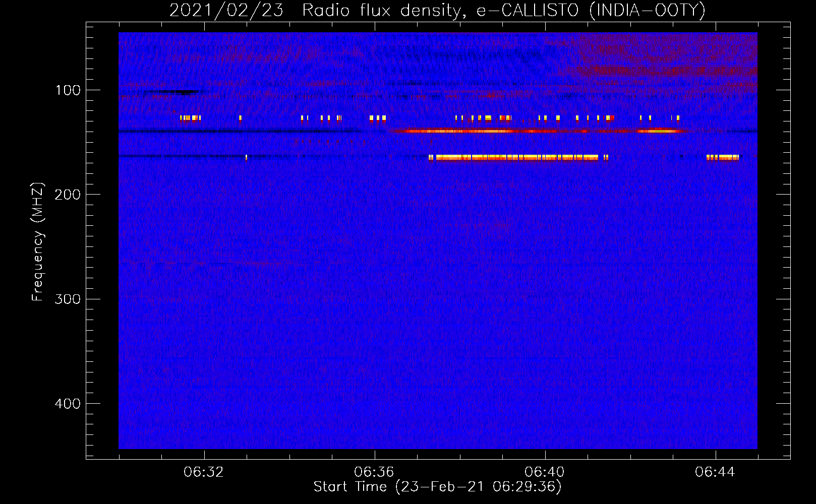This screenshot has width=816, height=504.
Task: Select the 'Frequency (MHZ)' axis label
Action: click(38, 242)
